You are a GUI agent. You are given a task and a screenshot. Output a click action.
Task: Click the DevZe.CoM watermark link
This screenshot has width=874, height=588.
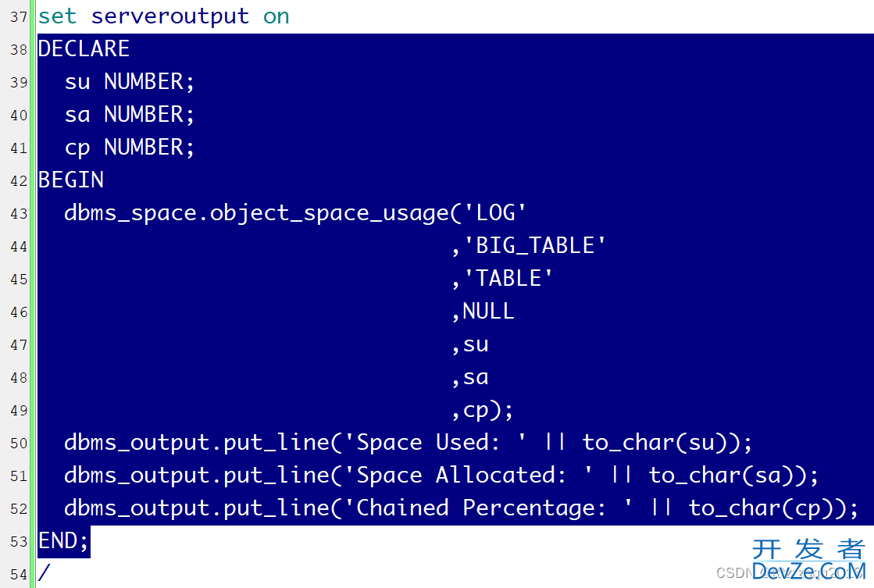(x=809, y=571)
